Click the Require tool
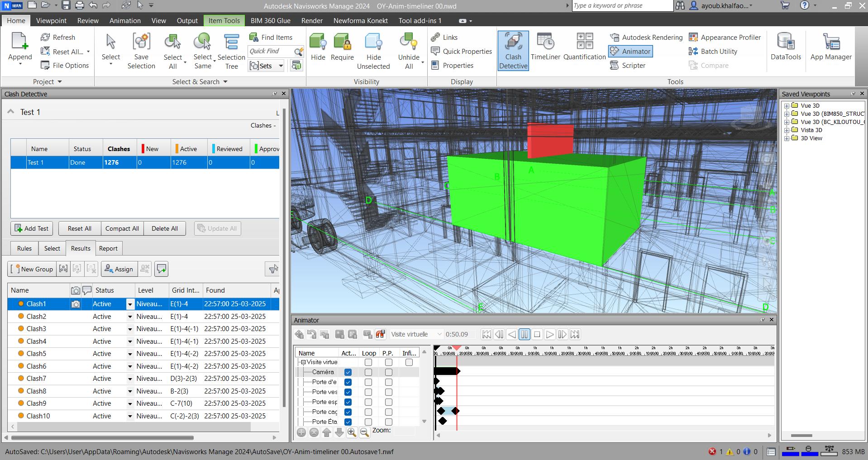Screen dimensions: 868x460 click(x=342, y=47)
